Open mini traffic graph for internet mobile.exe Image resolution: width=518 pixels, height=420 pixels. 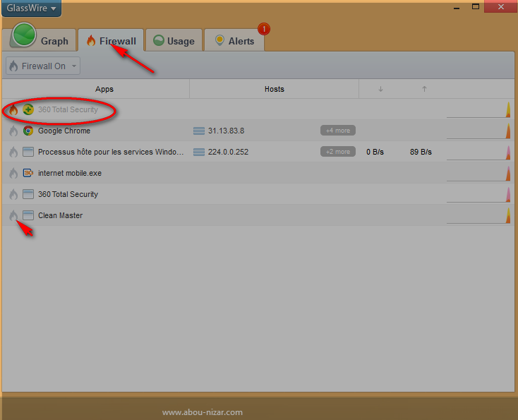pos(478,173)
